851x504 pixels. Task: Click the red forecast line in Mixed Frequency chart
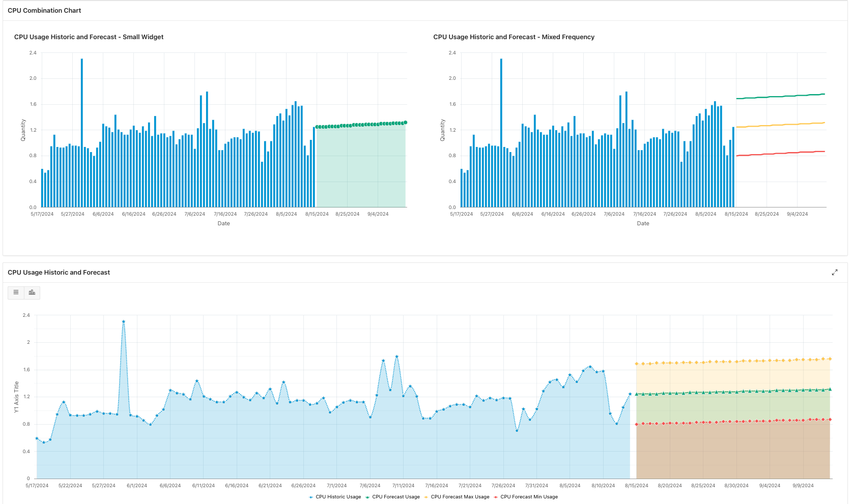click(x=781, y=153)
